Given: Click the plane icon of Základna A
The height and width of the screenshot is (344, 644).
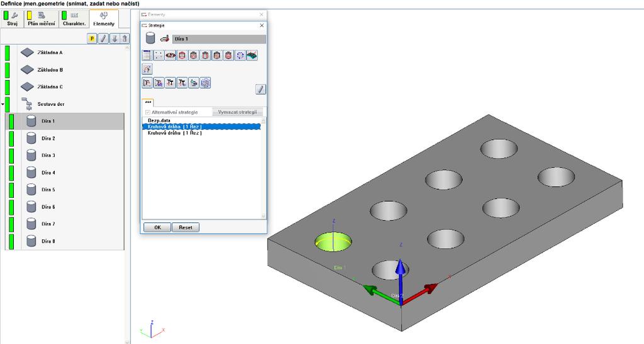Looking at the screenshot, I should (27, 52).
